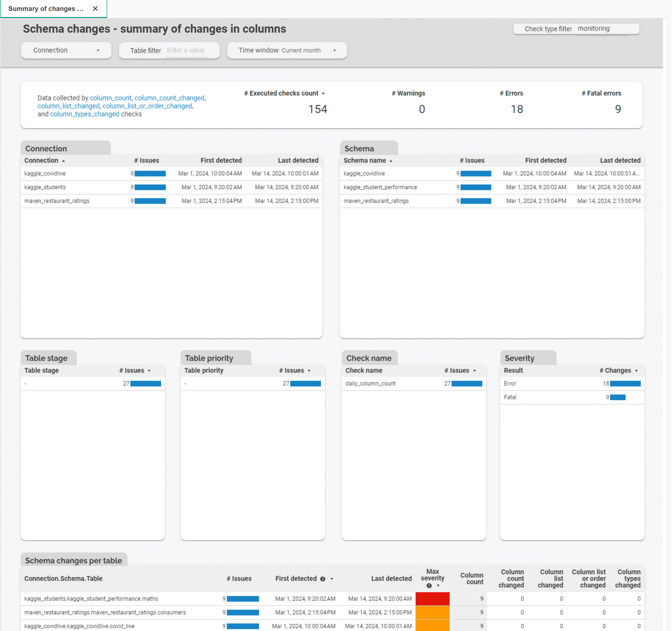
Task: Select the Summary of changes tab
Action: point(46,9)
